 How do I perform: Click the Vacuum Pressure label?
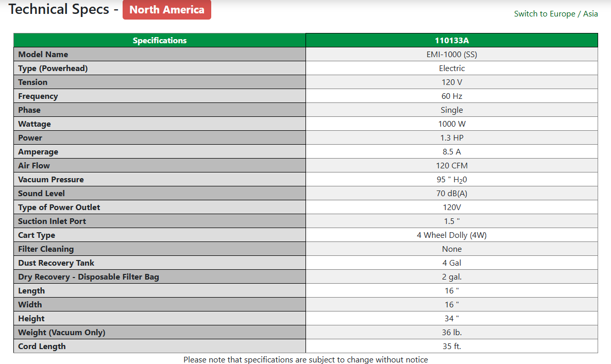coord(50,180)
